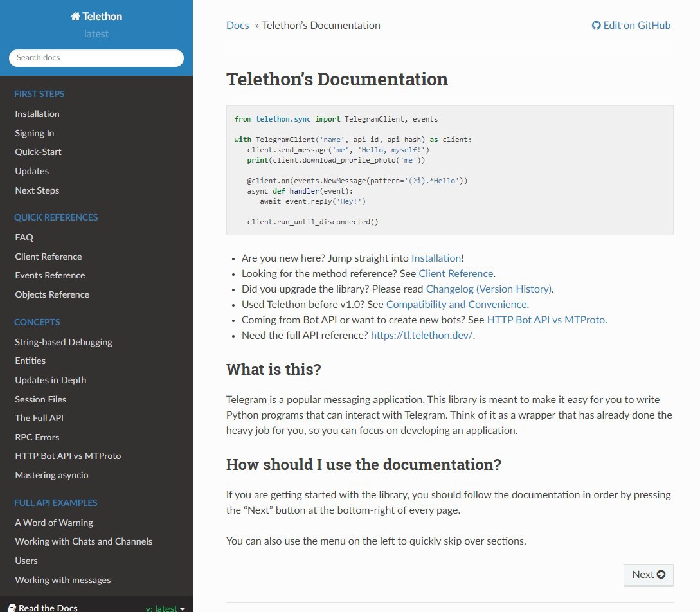Follow HTTP Bot API vs MTProto body link
Image resolution: width=700 pixels, height=612 pixels.
(x=546, y=319)
